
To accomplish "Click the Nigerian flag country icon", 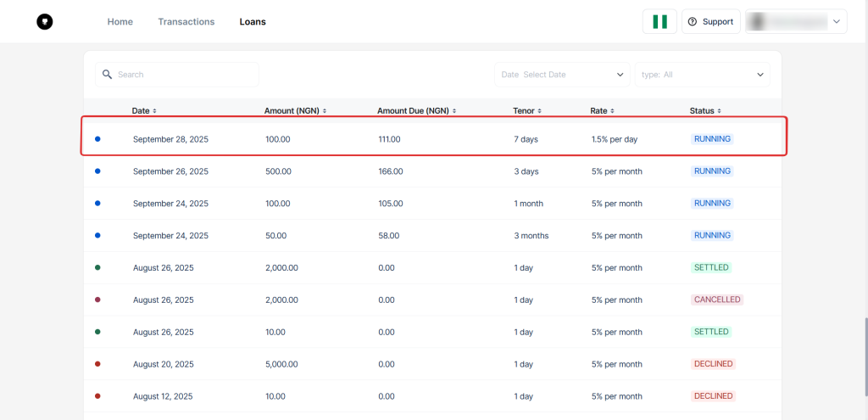I will 659,22.
